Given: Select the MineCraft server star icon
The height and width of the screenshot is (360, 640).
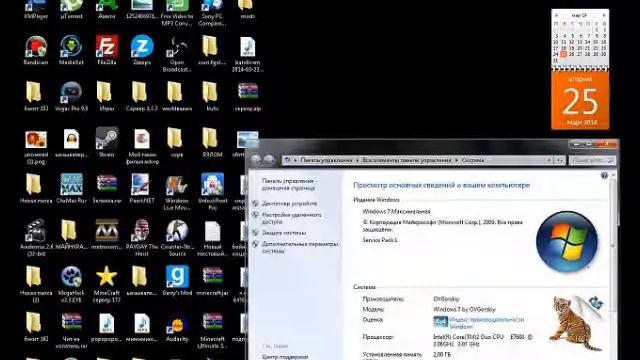Looking at the screenshot, I should pyautogui.click(x=107, y=284).
